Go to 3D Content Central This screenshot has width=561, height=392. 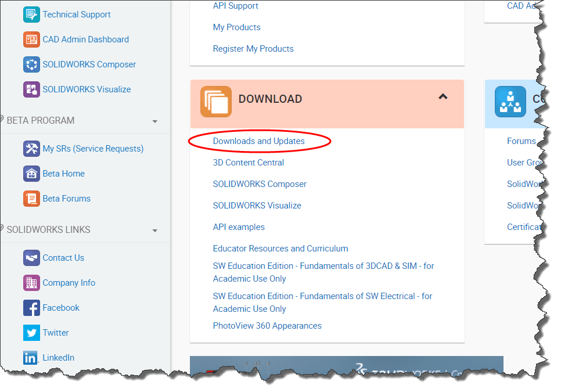tap(248, 163)
